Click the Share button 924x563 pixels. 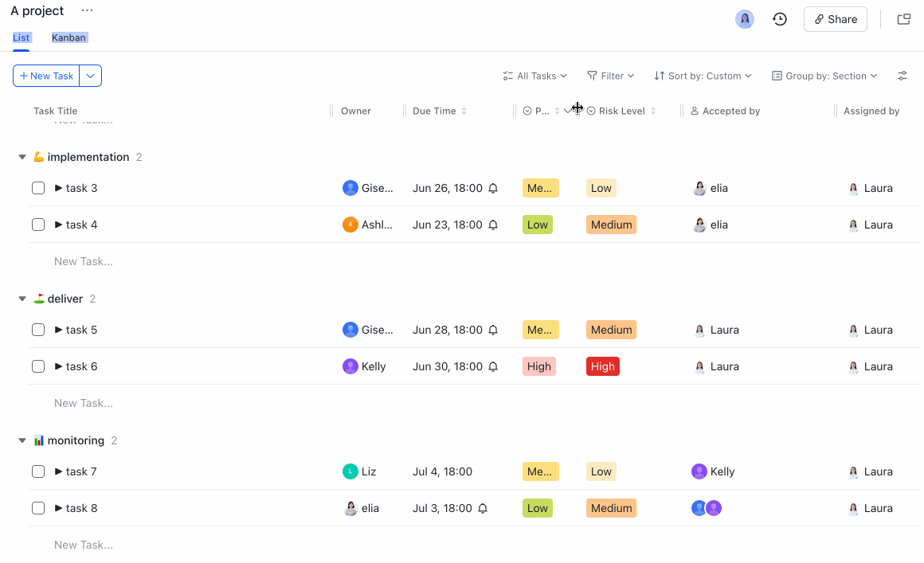(x=835, y=19)
